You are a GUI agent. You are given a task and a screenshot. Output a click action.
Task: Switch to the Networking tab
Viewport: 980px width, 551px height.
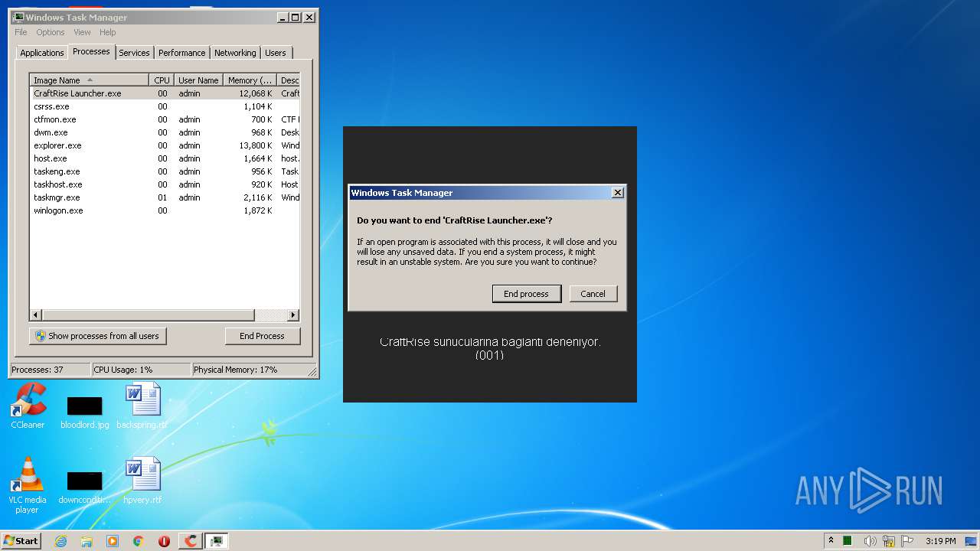click(x=235, y=53)
